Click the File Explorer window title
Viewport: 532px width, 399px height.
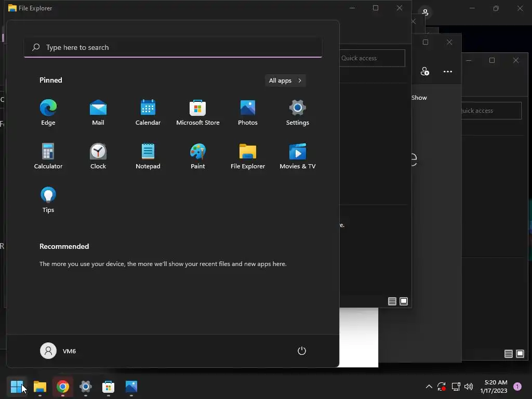(35, 8)
